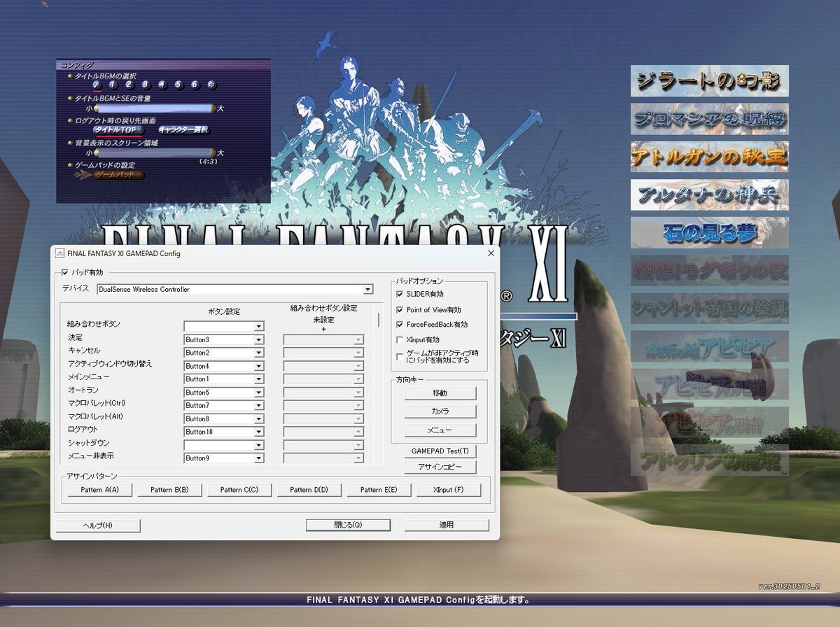The image size is (840, 627).
Task: Click the status bar GAMEPAD Config message
Action: 418,600
